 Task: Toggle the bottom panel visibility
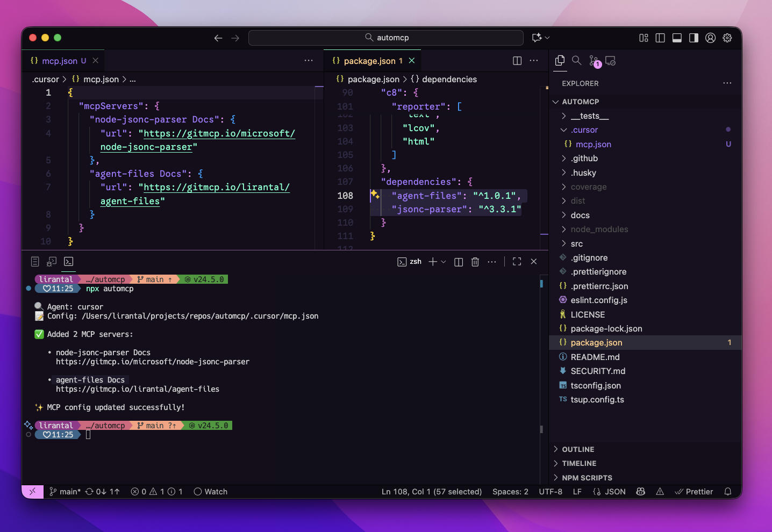(x=677, y=38)
